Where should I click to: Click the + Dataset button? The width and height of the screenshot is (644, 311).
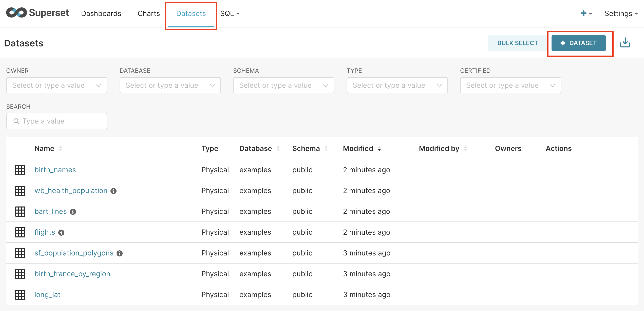(579, 43)
